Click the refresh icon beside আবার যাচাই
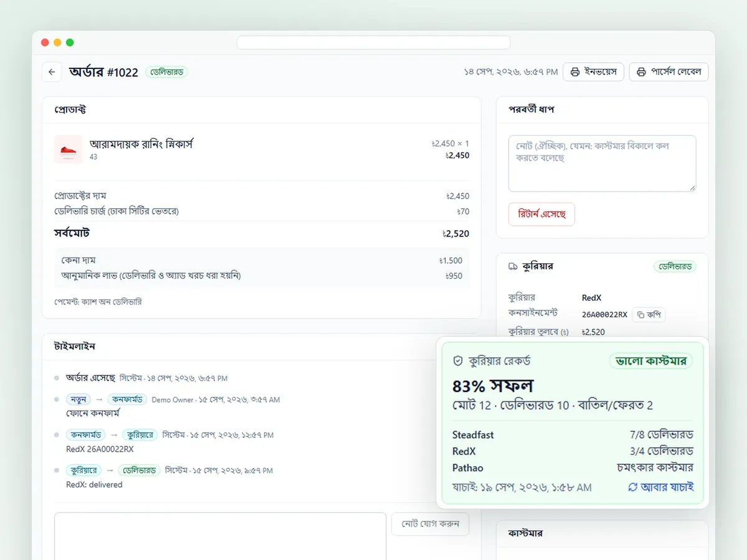The image size is (747, 560). 633,487
